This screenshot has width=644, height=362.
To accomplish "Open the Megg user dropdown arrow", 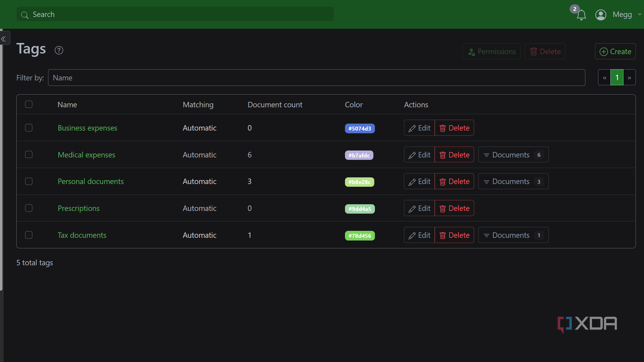I will [x=640, y=15].
